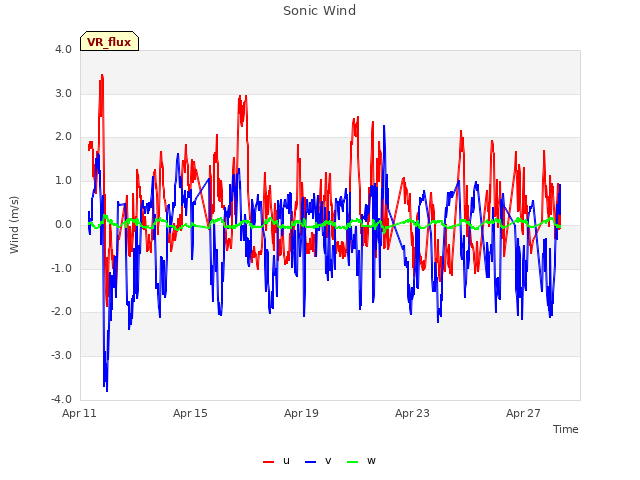Image resolution: width=640 pixels, height=480 pixels.
Task: Click the green w legend color marker
Action: coord(352,462)
